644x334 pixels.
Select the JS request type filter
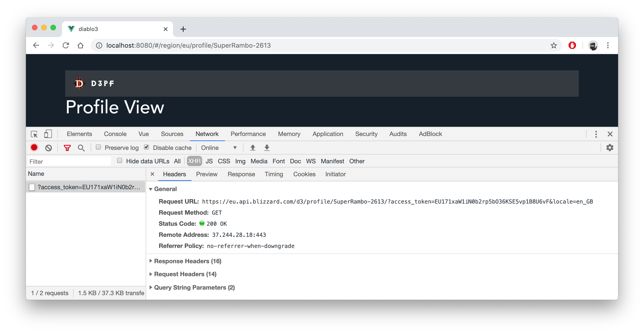click(x=209, y=161)
